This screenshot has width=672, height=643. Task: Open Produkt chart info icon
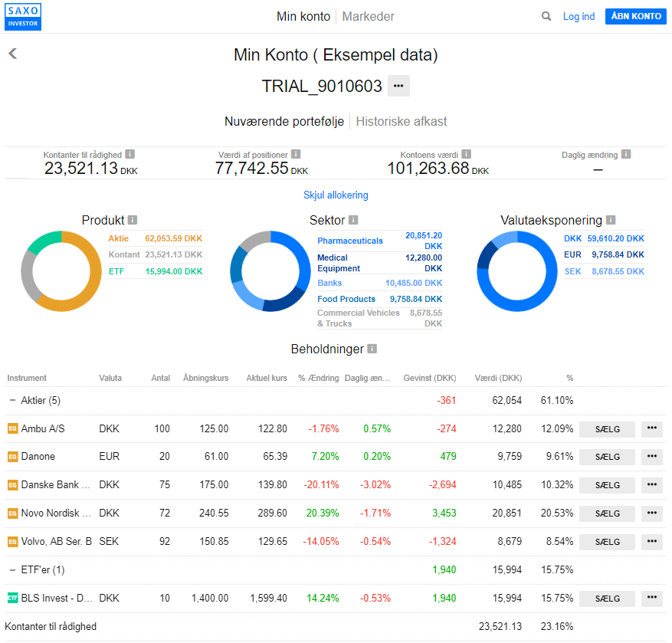(x=133, y=220)
